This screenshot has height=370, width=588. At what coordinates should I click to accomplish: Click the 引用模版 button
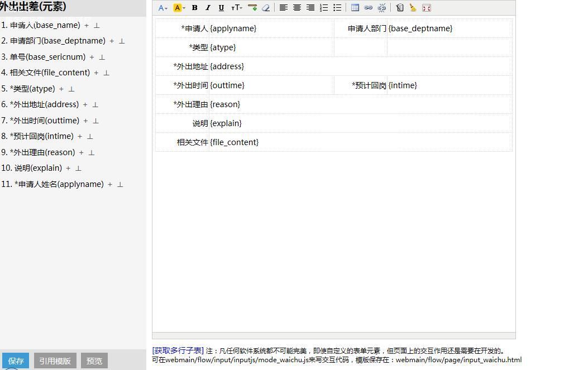coord(55,361)
